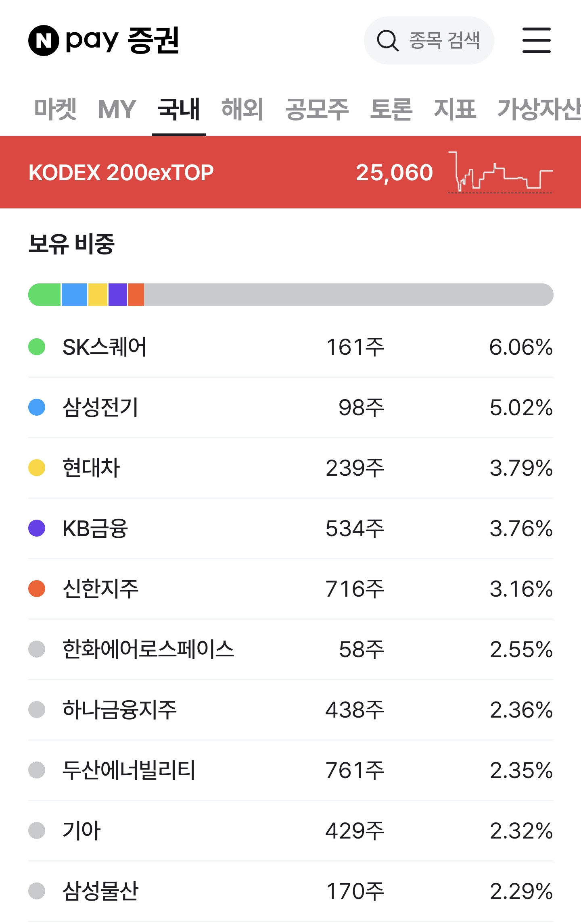Open the KODEX 200exTOP mini price chart
The image size is (581, 924).
[x=500, y=172]
